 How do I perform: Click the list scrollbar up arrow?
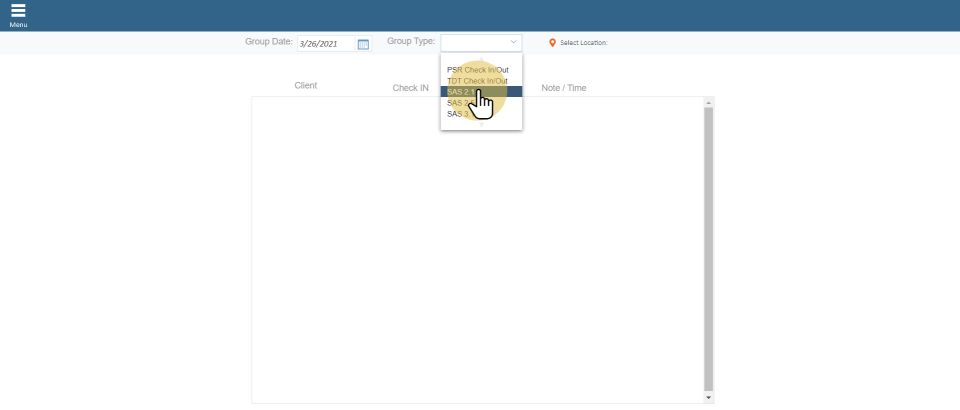tap(709, 102)
